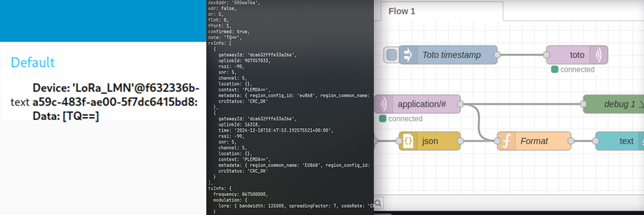The image size is (644, 215).
Task: Click the input port of Format node
Action: coord(497,141)
